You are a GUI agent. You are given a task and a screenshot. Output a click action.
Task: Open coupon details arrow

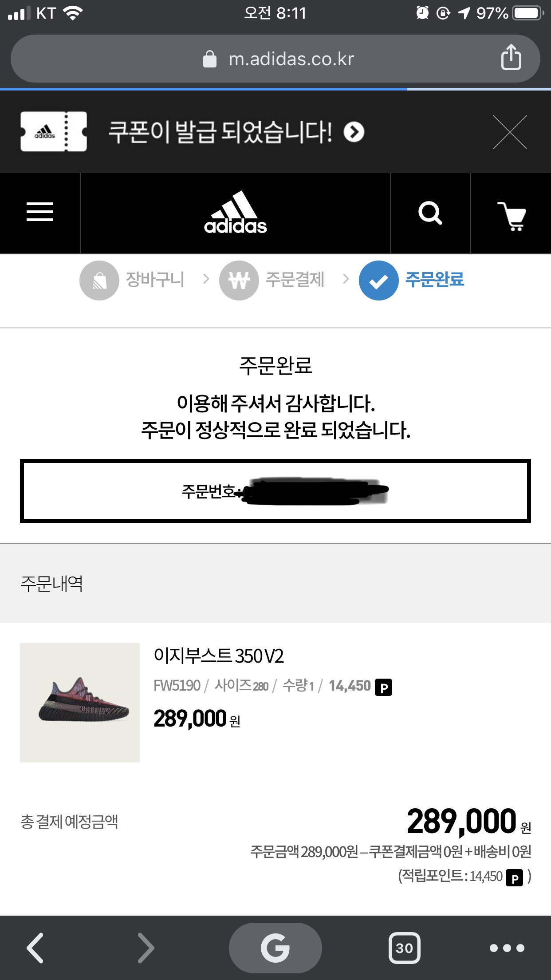[x=354, y=132]
